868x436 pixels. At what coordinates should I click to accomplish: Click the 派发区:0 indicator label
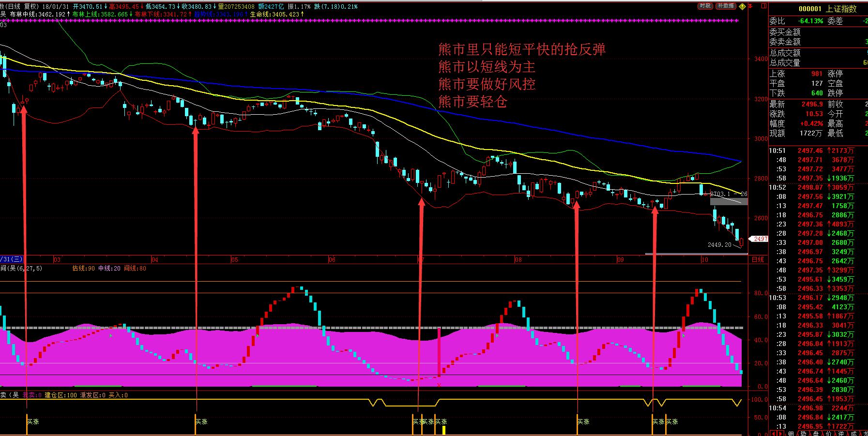pos(93,395)
